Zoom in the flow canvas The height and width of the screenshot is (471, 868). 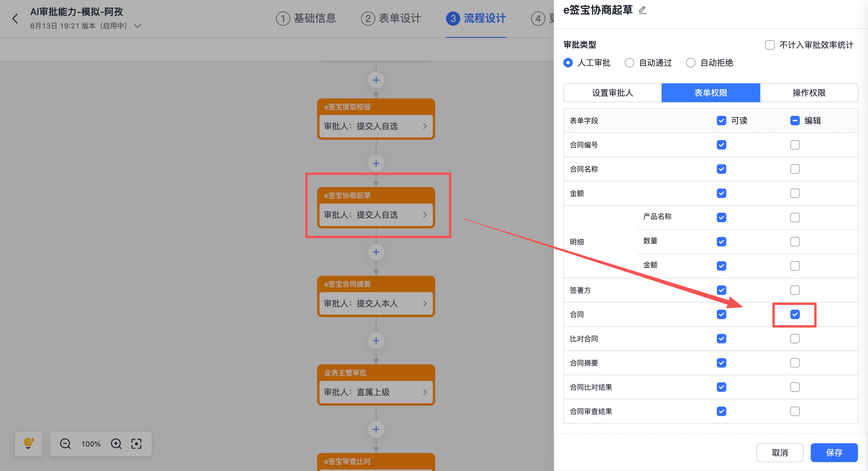(116, 444)
